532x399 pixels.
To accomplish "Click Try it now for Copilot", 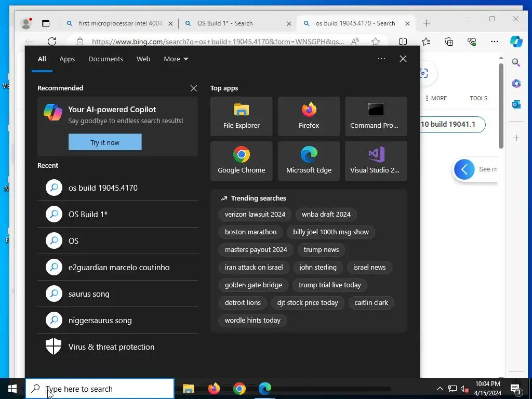I will [x=105, y=142].
